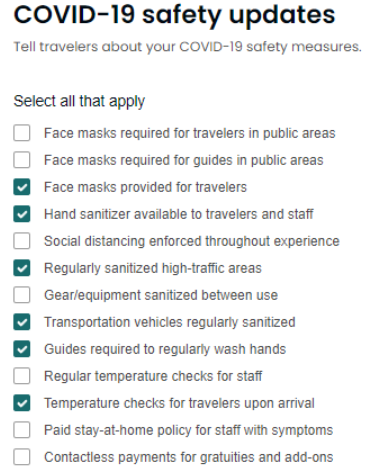Click the COVID-19 safety updates heading

pyautogui.click(x=174, y=15)
